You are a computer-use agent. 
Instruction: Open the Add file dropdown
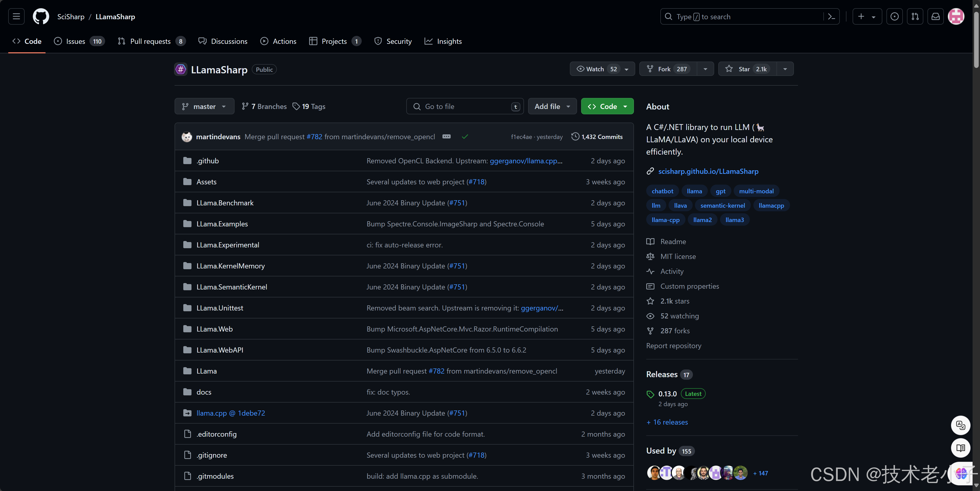tap(552, 107)
